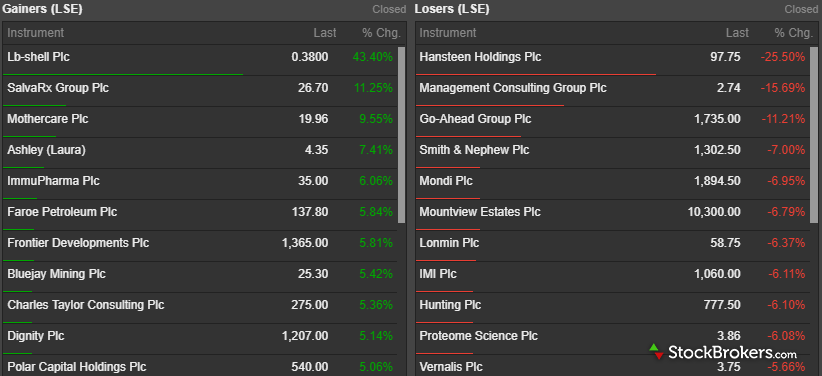822x376 pixels.
Task: Click the -25.50% change for Hansteen Holdings
Action: pos(783,57)
